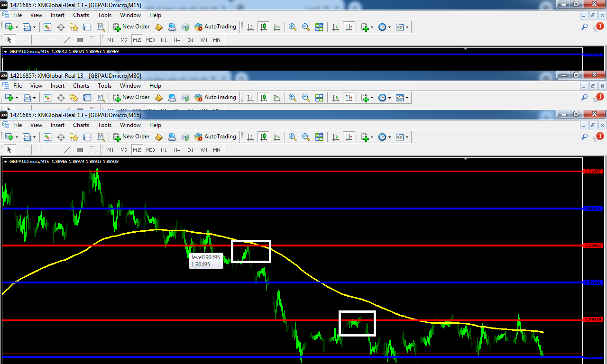The width and height of the screenshot is (607, 364).
Task: Click Zoom Out magnifier in the frontmost toolbar
Action: (306, 136)
